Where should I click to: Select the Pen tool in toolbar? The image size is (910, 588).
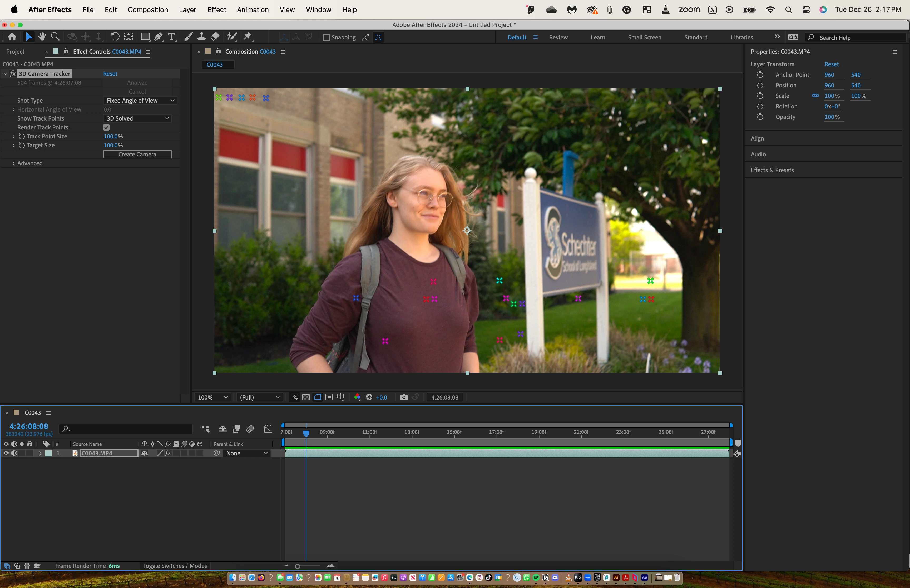[x=158, y=37]
